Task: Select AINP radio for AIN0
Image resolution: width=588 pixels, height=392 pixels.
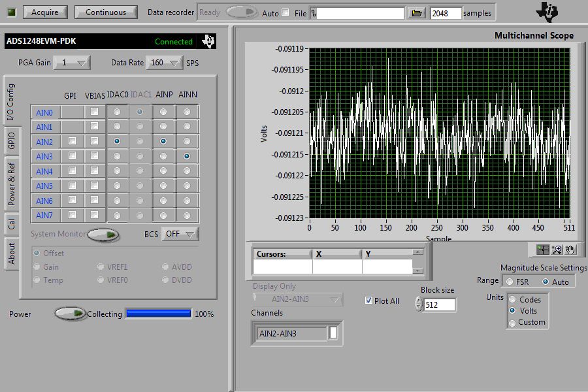Action: point(163,112)
